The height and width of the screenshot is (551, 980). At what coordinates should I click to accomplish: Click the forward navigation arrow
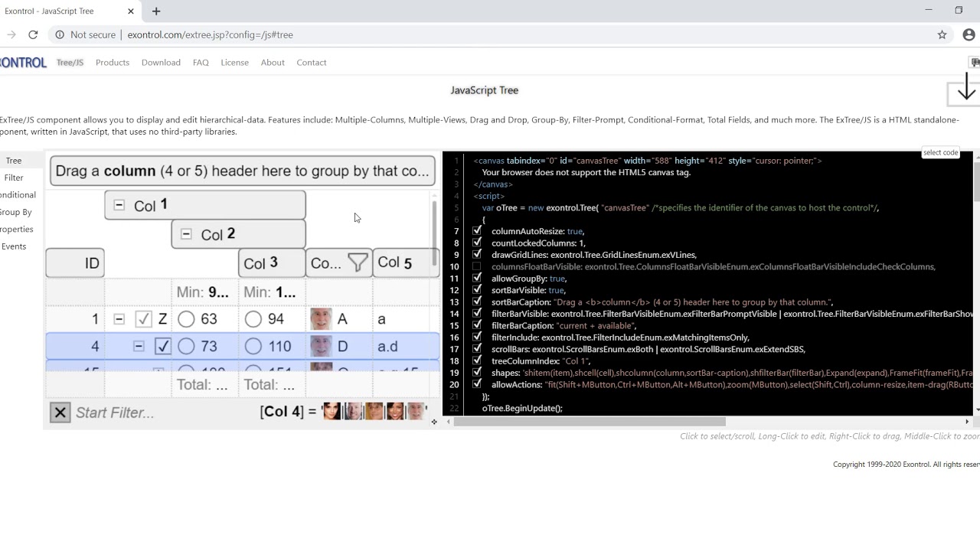pos(11,34)
